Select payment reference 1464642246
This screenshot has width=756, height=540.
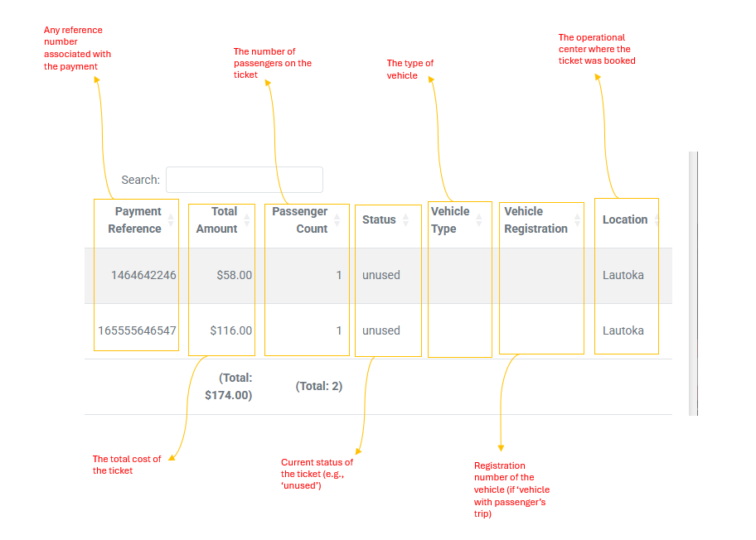pyautogui.click(x=143, y=275)
